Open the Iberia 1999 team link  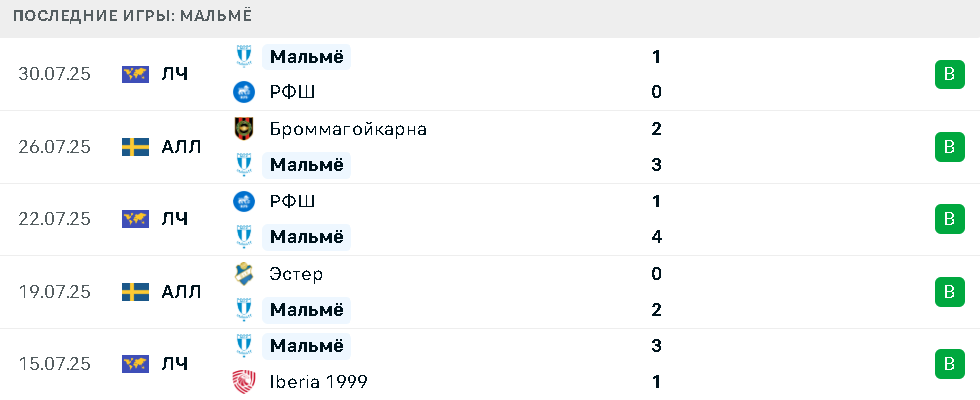click(x=319, y=382)
